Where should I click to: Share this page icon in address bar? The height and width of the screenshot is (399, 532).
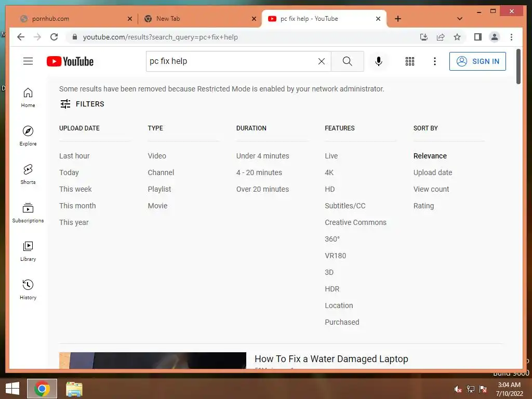coord(441,37)
